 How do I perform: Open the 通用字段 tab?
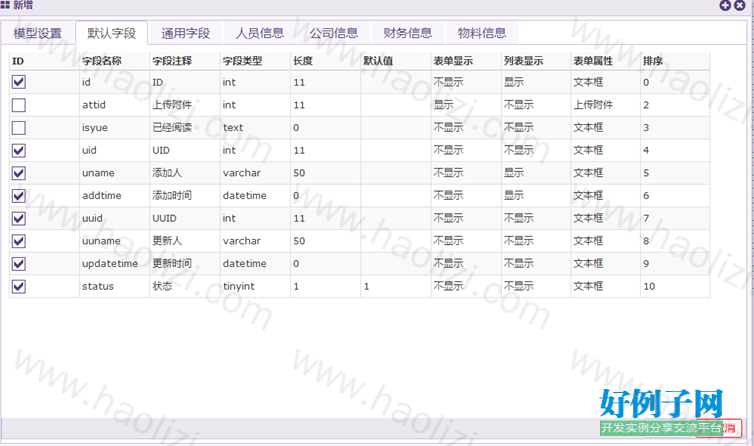click(x=186, y=33)
